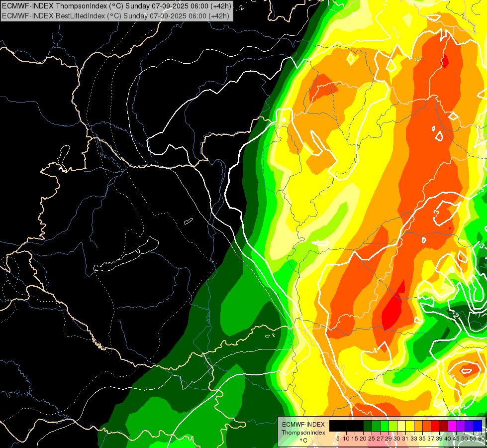487x448 pixels.
Task: Click the legend tick value 37
Action: click(431, 439)
